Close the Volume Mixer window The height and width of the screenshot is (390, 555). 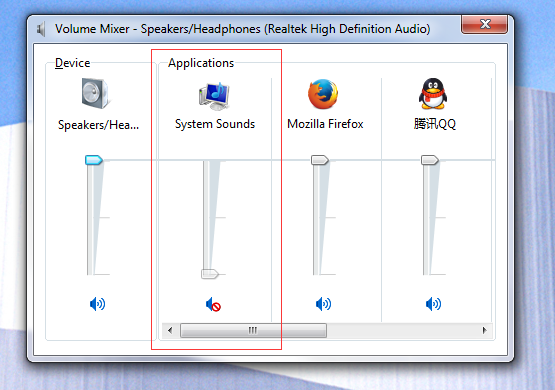[x=484, y=24]
